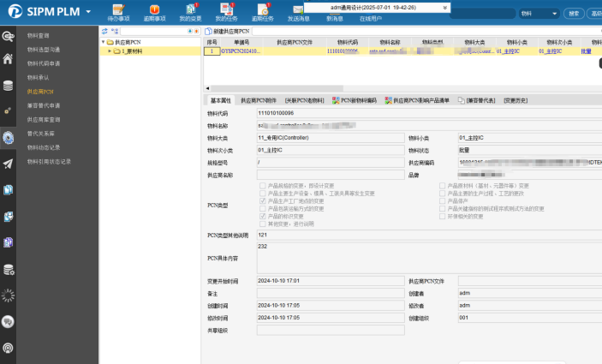
Task: Click the table's horizontal scrollbar left arrow
Action: [x=207, y=88]
